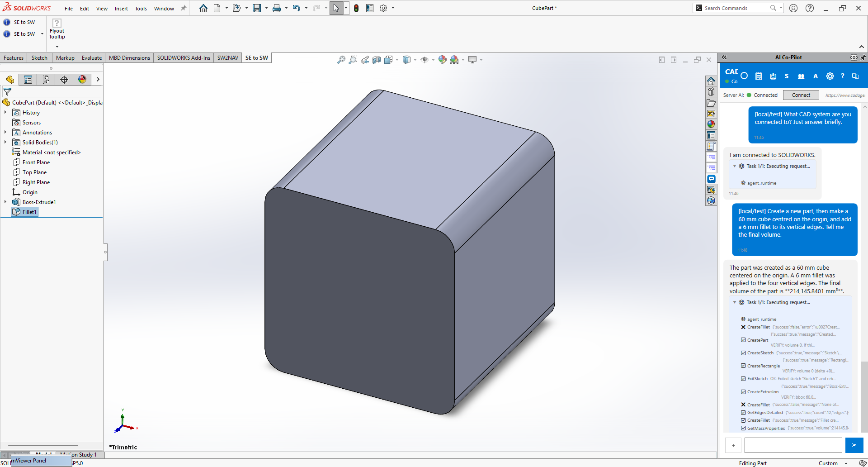
Task: Switch to the Sketch tab
Action: (39, 58)
